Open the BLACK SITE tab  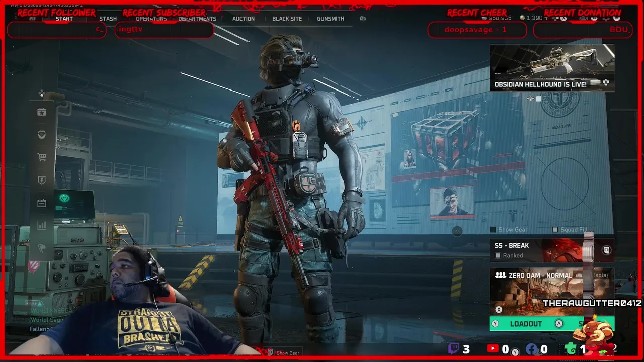coord(287,19)
